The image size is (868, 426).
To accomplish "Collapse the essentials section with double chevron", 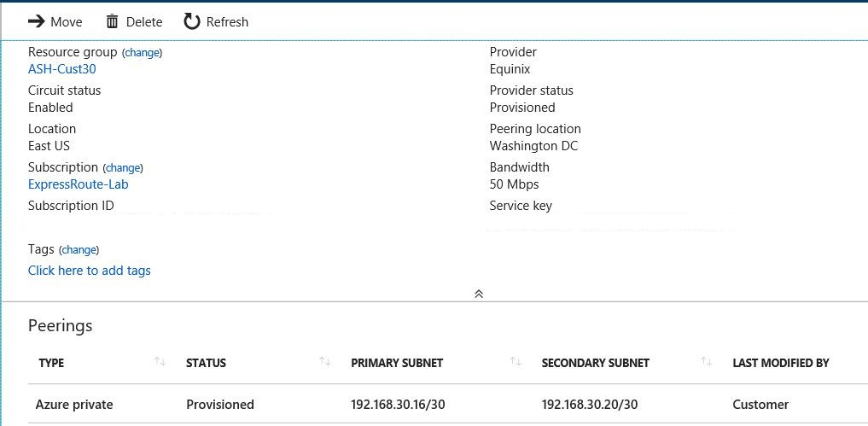I will (479, 295).
